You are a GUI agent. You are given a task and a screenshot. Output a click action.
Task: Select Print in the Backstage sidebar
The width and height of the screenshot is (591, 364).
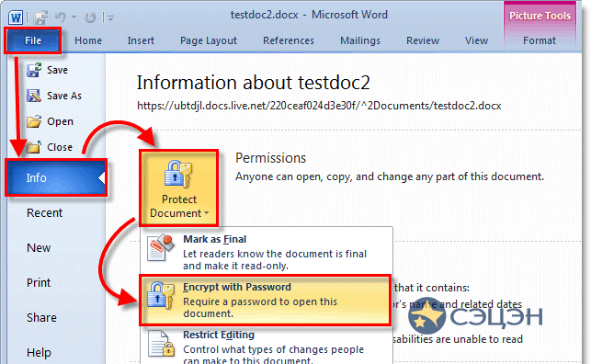tap(39, 282)
